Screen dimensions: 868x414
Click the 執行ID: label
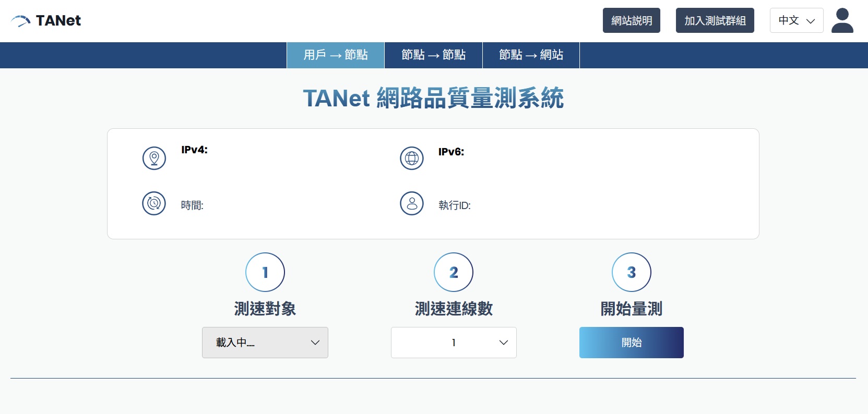455,205
